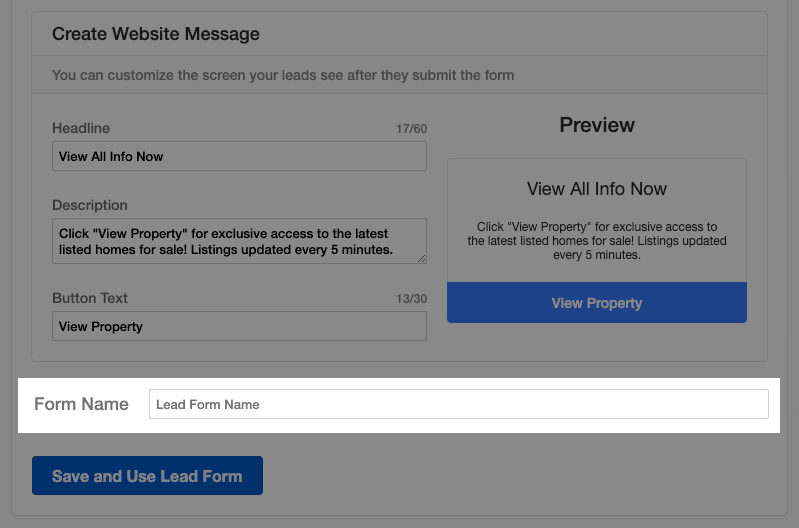Click the preview card's description paragraph
The height and width of the screenshot is (528, 799).
[x=597, y=241]
